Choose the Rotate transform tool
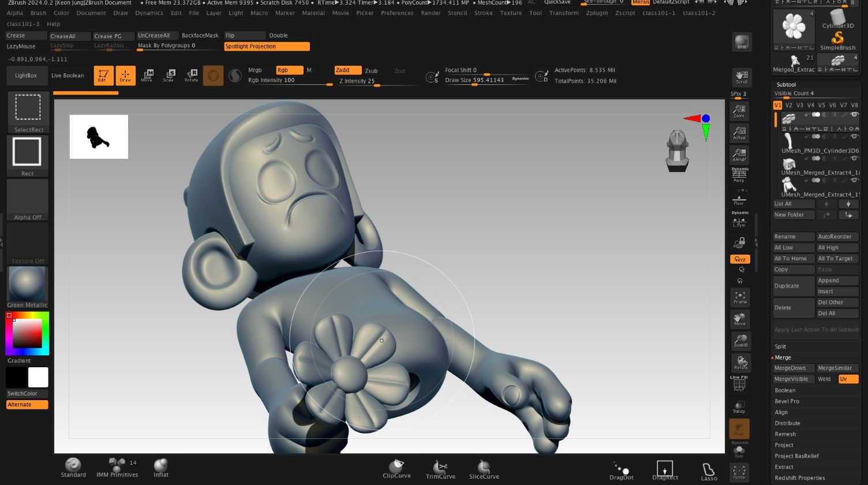This screenshot has height=485, width=868. pos(191,75)
